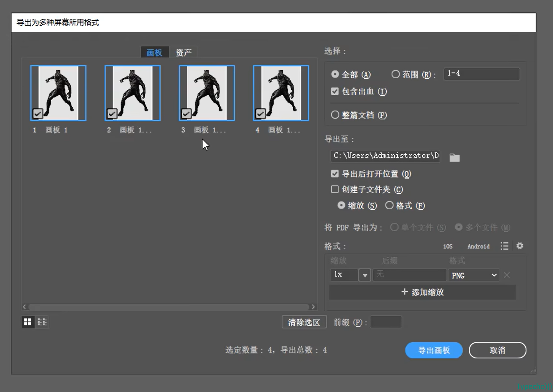Switch to the 资产 tab
The image size is (553, 392).
pos(183,52)
